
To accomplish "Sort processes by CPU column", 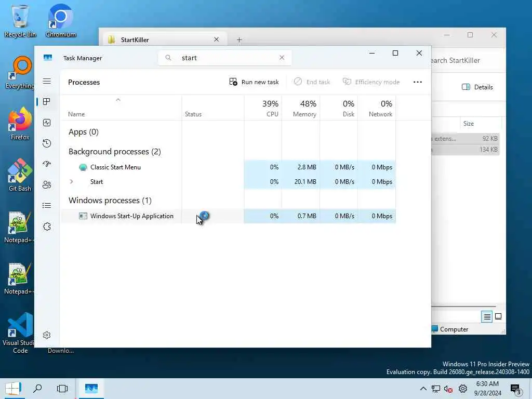I will (263, 108).
